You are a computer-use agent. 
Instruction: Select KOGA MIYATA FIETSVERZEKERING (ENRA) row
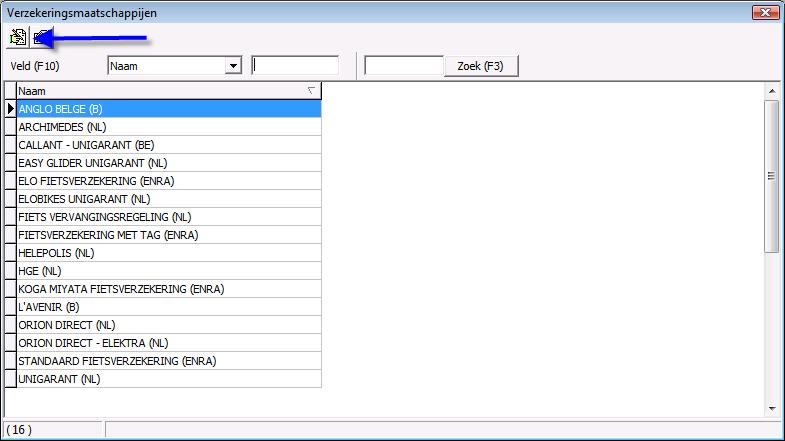pos(169,289)
